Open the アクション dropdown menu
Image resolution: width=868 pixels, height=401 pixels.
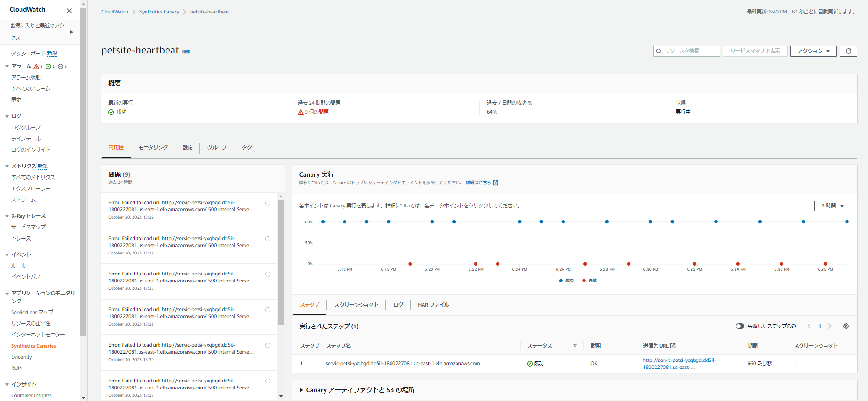[813, 51]
